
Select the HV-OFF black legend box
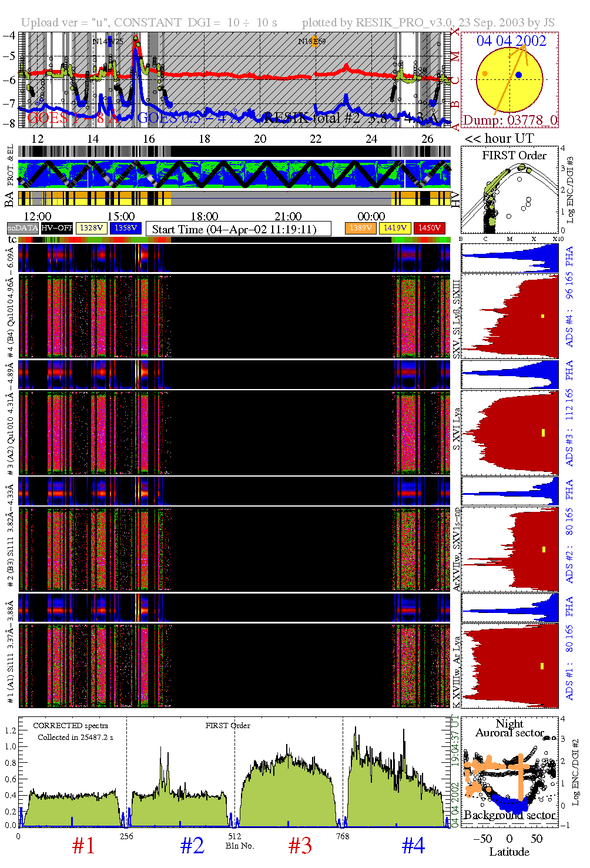[x=57, y=228]
